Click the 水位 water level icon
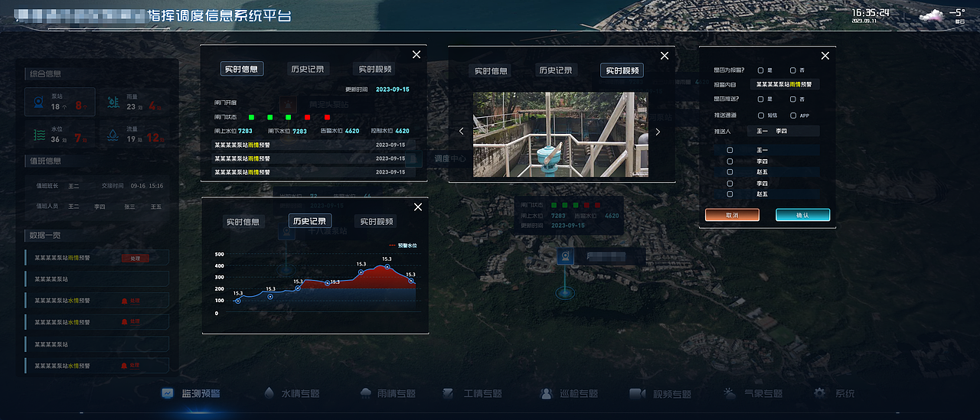980x420 pixels. tap(38, 135)
